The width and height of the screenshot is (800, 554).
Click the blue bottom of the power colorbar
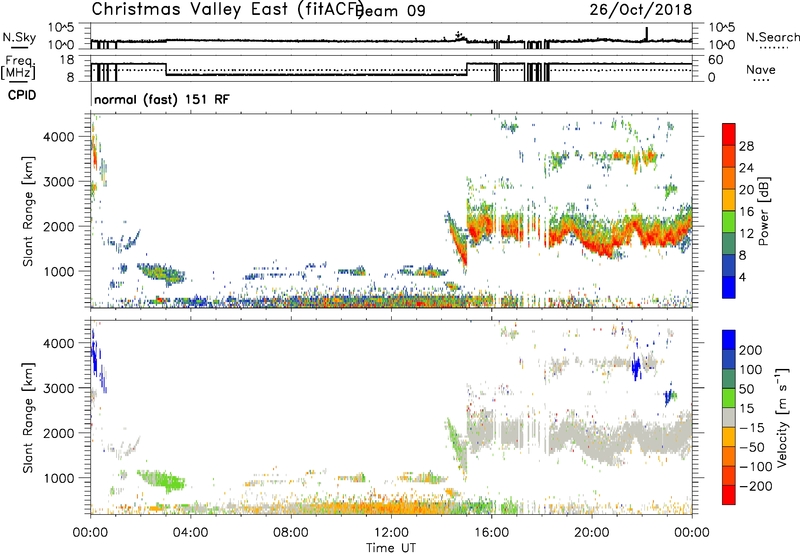point(729,287)
